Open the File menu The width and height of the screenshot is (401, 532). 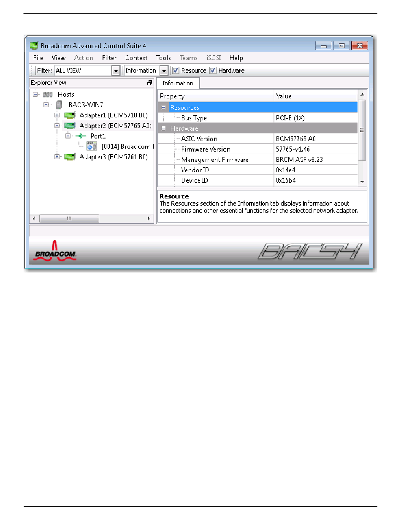pos(38,58)
